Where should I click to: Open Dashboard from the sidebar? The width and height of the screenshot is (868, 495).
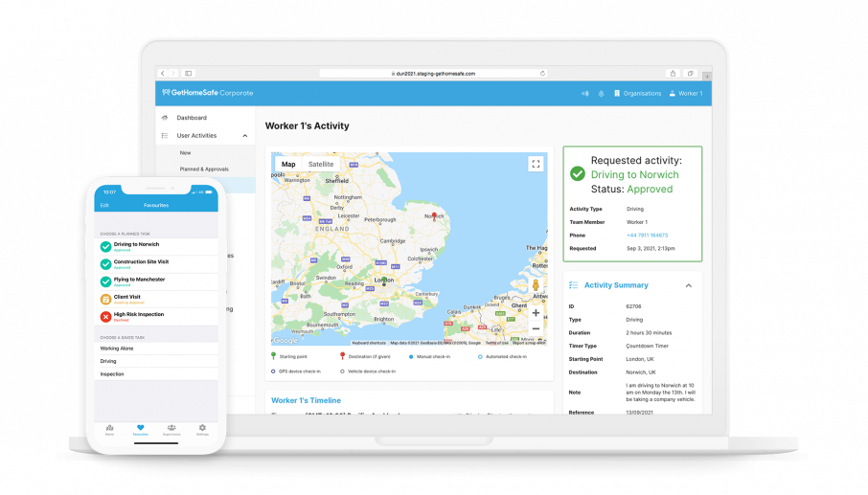pos(192,118)
